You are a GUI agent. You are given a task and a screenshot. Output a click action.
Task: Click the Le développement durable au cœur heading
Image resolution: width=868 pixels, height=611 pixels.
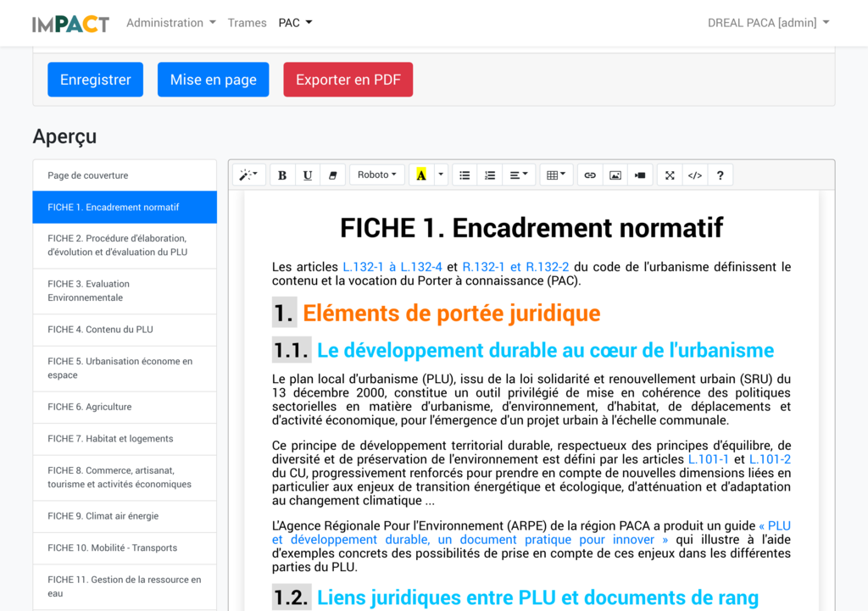point(545,350)
